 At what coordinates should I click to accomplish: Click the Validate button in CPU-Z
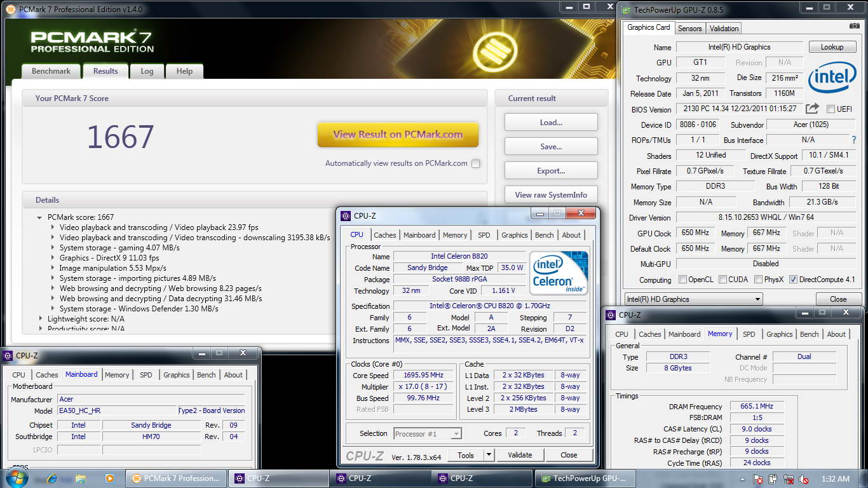[x=520, y=455]
